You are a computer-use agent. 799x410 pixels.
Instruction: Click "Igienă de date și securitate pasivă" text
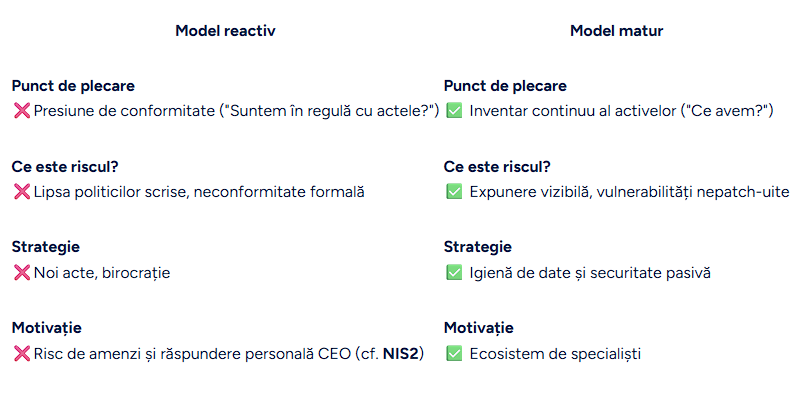click(x=590, y=272)
